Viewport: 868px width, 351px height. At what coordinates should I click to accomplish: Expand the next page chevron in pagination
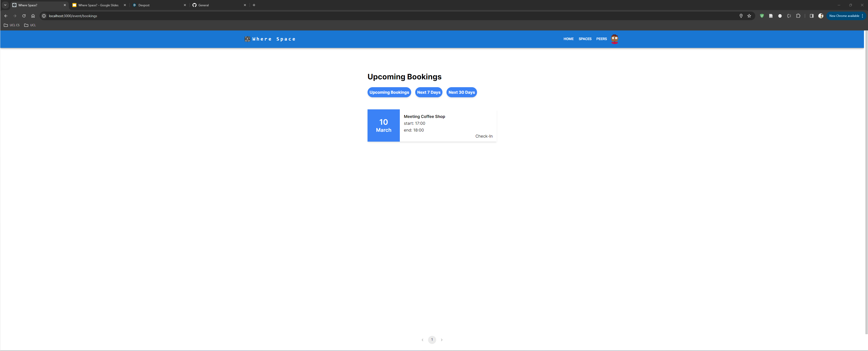pos(441,340)
